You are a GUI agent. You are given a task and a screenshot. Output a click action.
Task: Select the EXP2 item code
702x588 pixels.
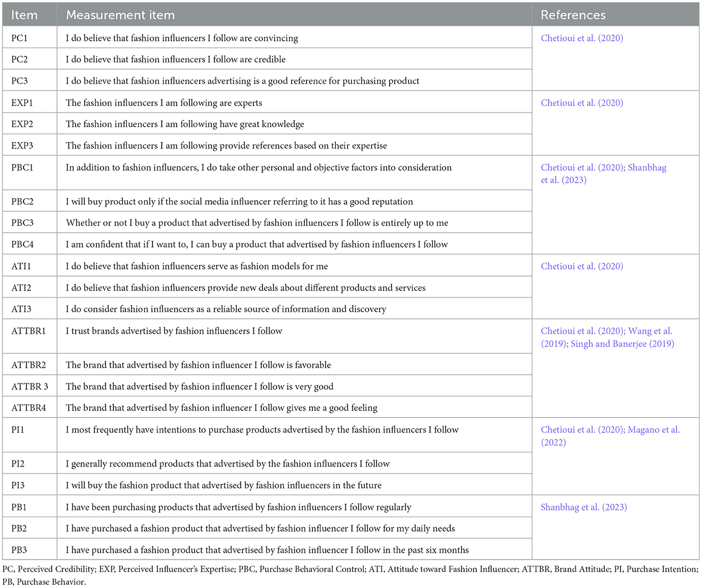coord(22,125)
